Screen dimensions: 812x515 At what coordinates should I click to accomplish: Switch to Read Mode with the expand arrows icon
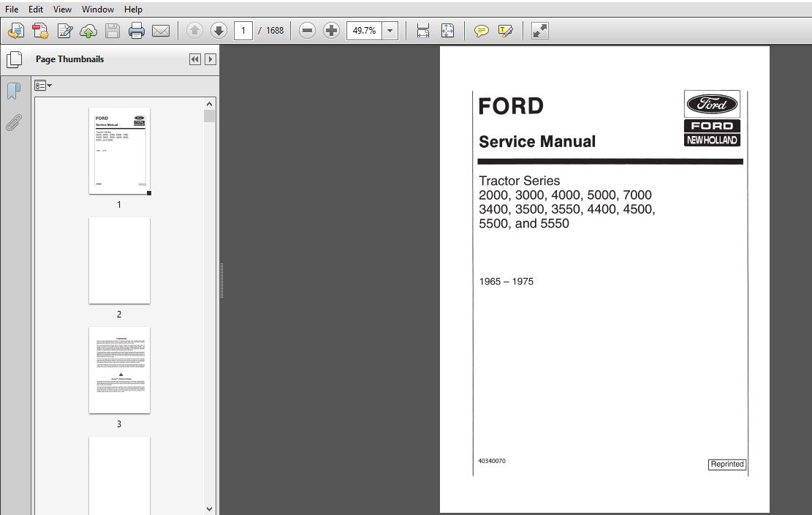[539, 31]
